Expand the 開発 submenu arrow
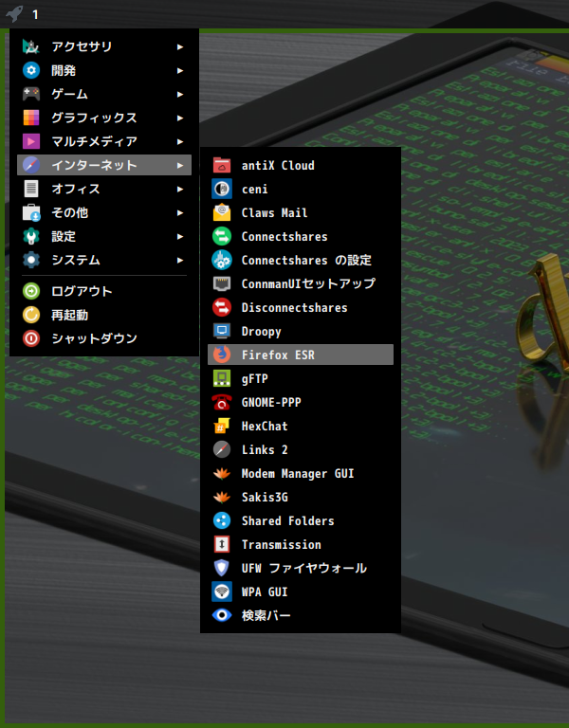This screenshot has width=569, height=728. [180, 70]
